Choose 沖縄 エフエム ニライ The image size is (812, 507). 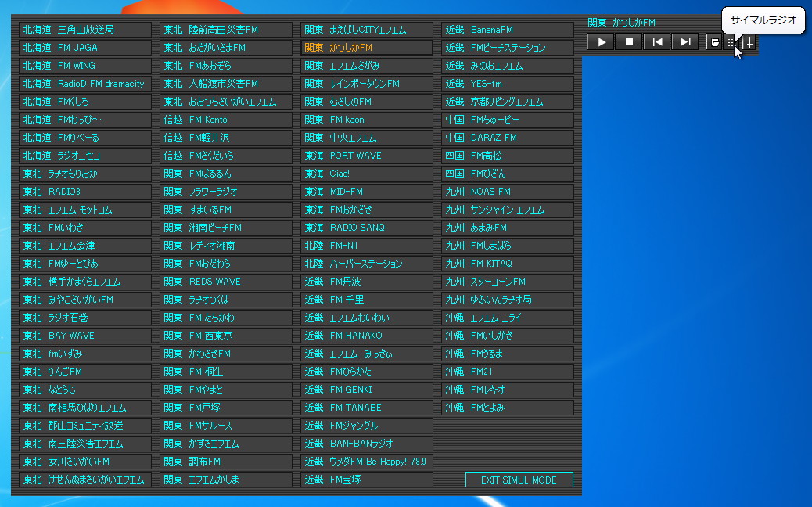(x=508, y=318)
